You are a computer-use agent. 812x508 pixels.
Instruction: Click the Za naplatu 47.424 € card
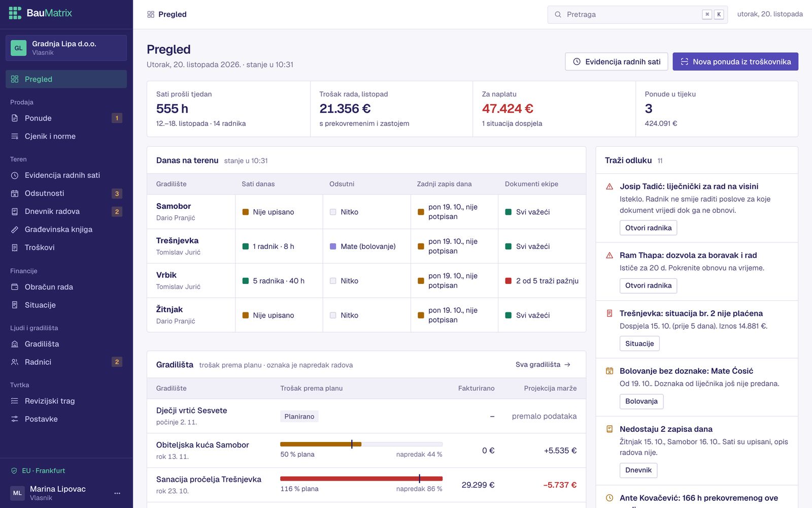point(554,109)
